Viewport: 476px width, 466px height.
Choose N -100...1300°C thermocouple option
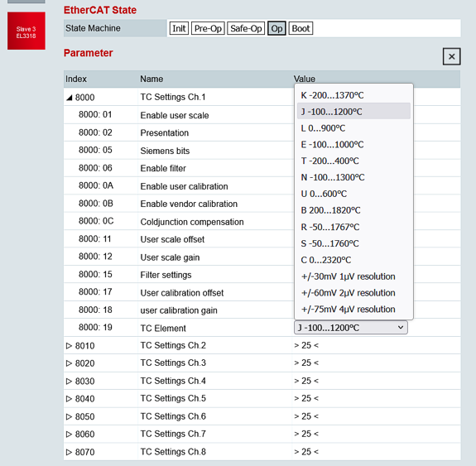pos(353,177)
